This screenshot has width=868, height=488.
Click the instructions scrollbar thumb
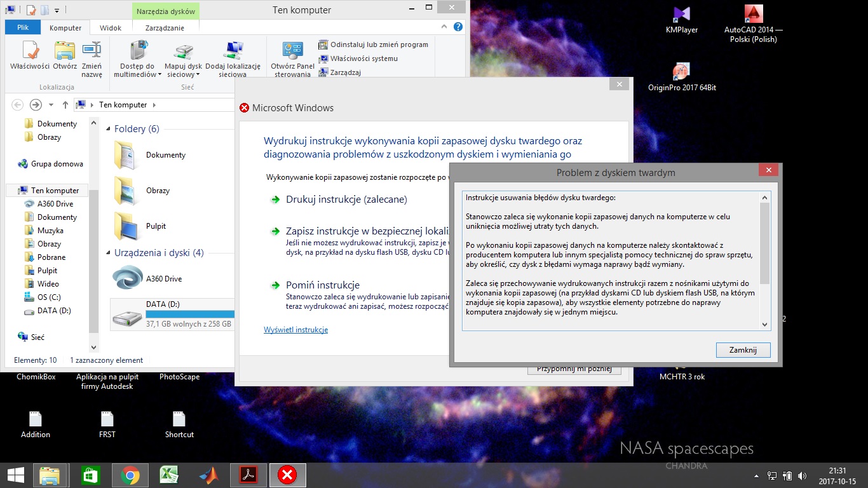tap(764, 243)
